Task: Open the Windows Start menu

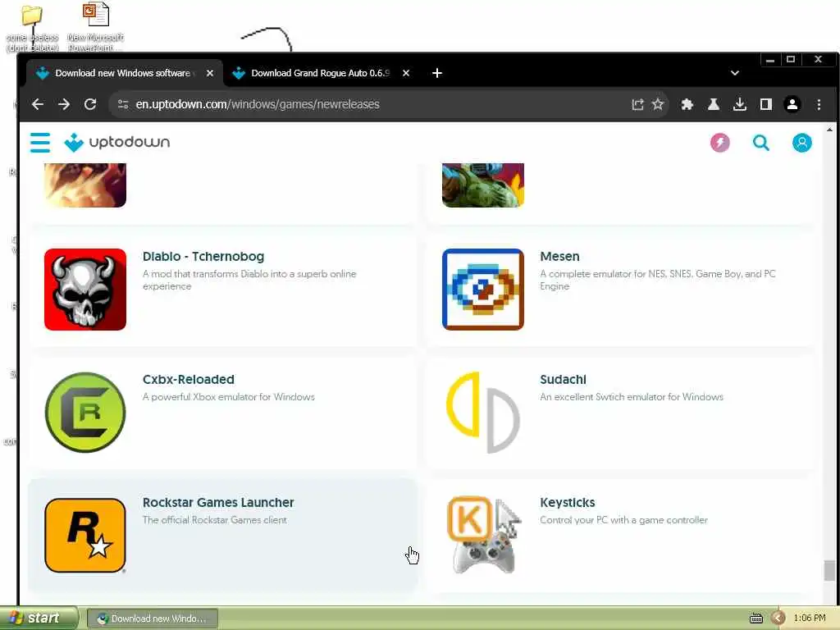Action: pyautogui.click(x=38, y=619)
